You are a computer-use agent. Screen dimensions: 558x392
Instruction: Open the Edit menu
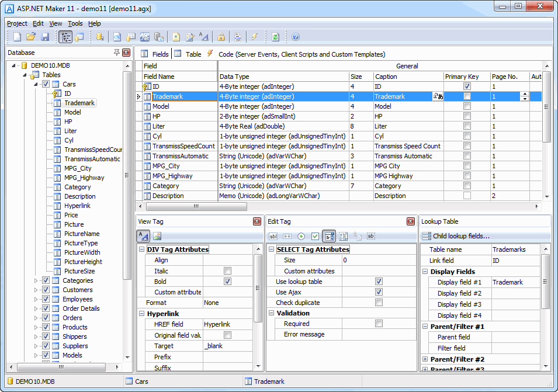coord(38,23)
